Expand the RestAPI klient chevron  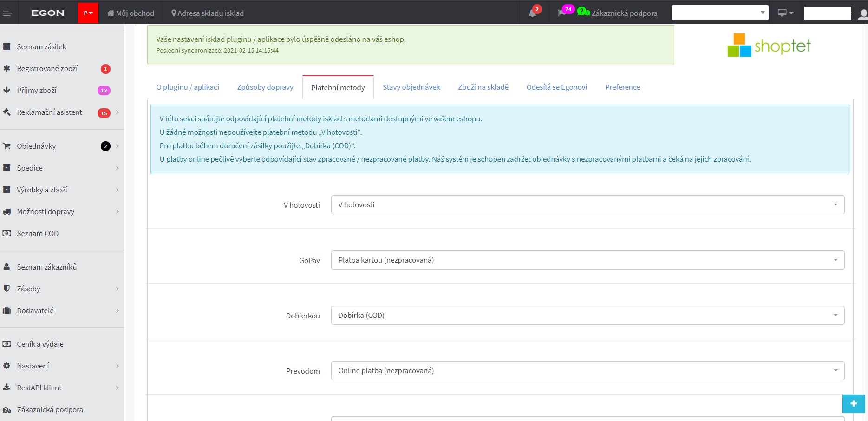(117, 388)
